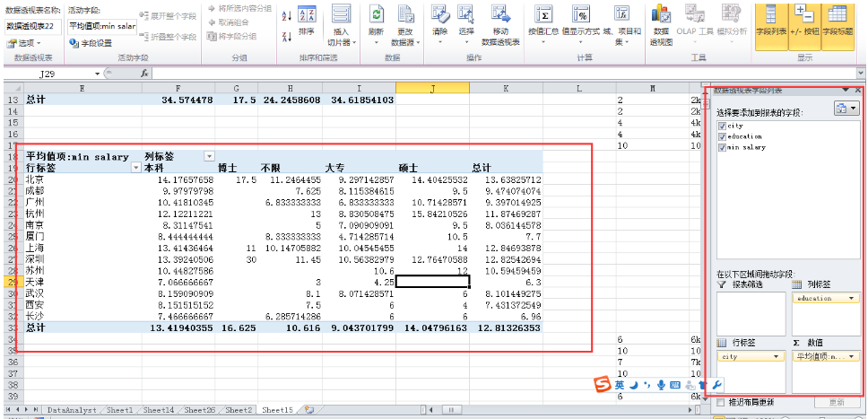The image size is (868, 419).
Task: Toggle Sogou 英 language mode
Action: click(620, 385)
